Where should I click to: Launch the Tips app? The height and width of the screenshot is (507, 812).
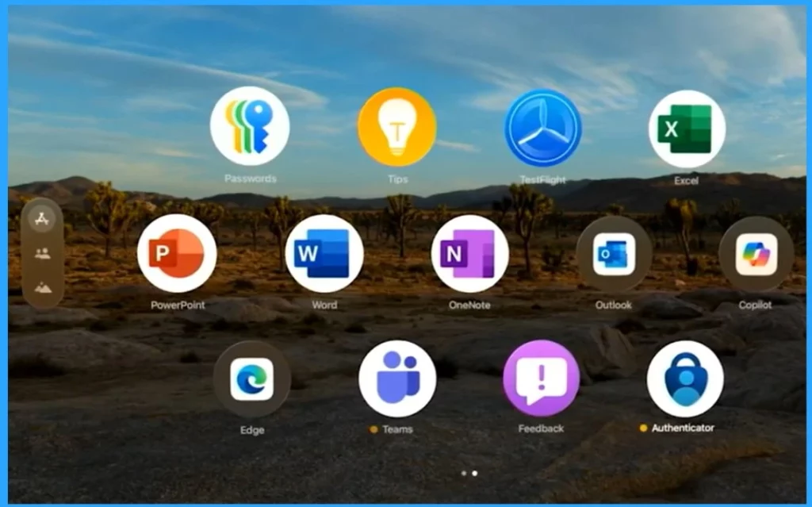[x=397, y=127]
